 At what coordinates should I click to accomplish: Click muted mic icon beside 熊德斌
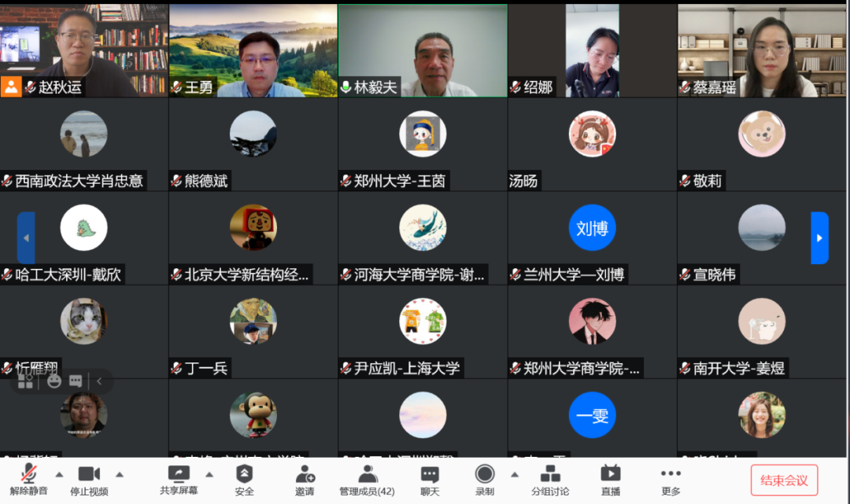tap(177, 181)
